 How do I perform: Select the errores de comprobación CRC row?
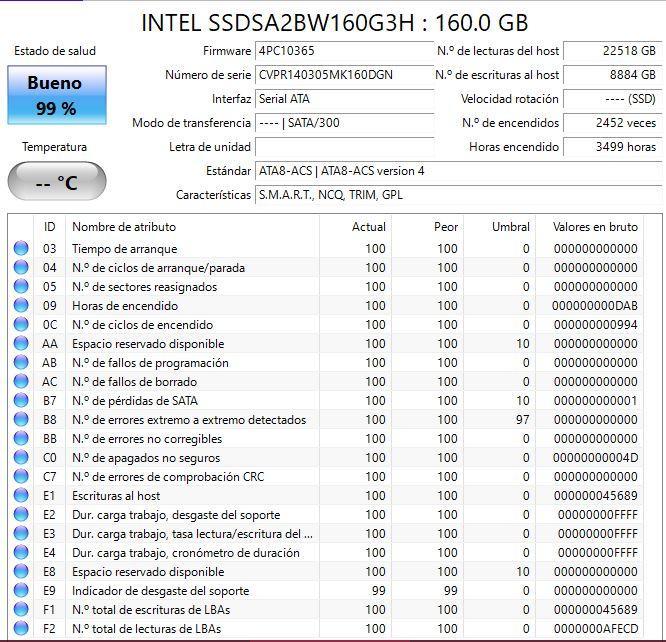(x=325, y=477)
